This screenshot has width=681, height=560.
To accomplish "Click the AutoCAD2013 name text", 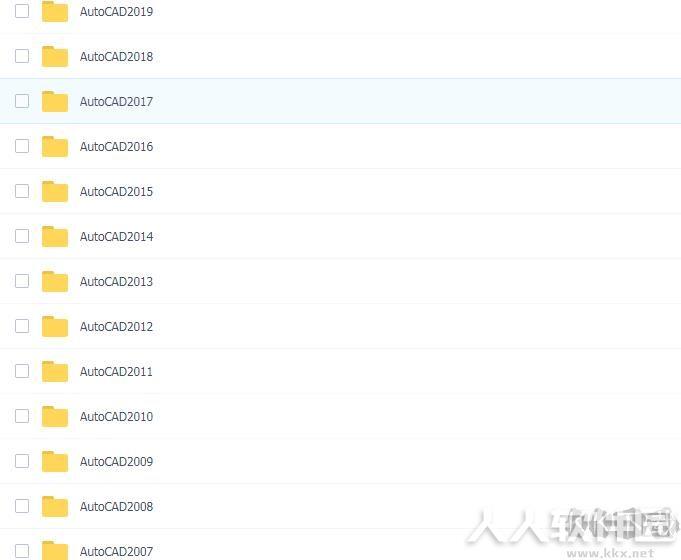I will [116, 282].
